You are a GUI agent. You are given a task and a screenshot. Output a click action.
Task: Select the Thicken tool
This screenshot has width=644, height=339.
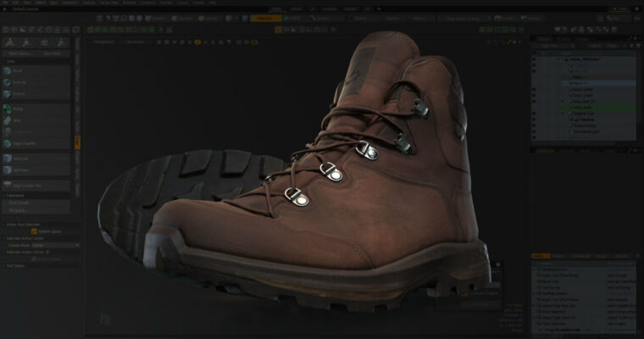(x=36, y=94)
